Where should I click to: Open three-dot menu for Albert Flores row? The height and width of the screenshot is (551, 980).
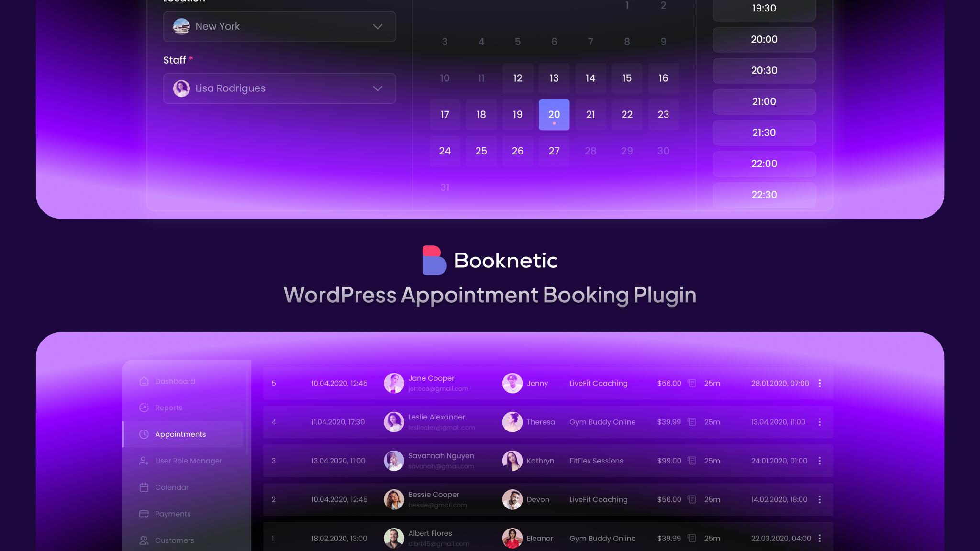[x=820, y=538]
